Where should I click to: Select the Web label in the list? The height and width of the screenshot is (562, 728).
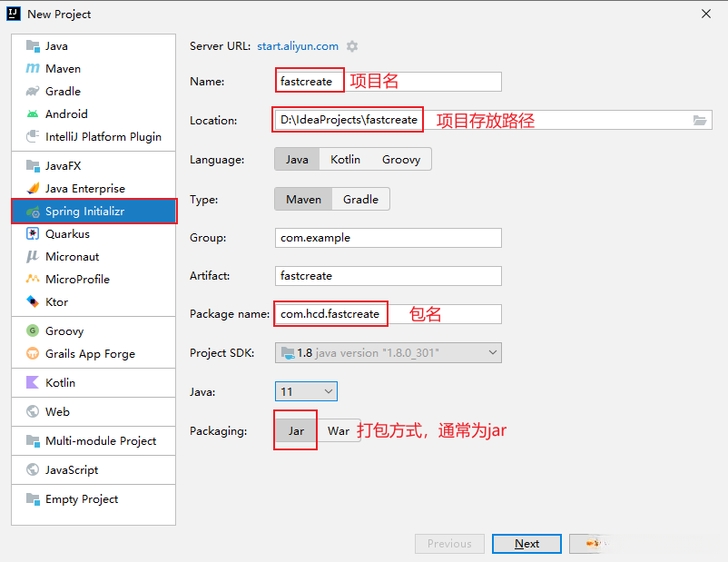pyautogui.click(x=57, y=411)
